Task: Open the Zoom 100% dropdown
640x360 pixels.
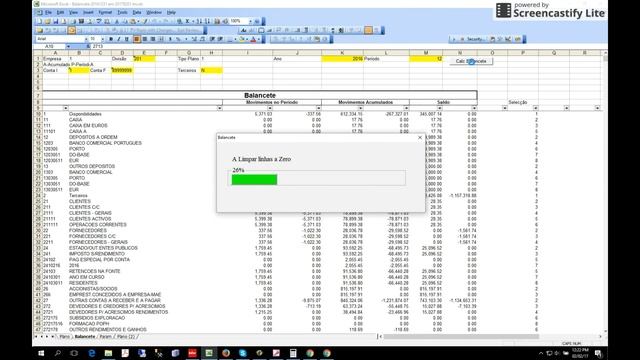Action: pos(250,21)
